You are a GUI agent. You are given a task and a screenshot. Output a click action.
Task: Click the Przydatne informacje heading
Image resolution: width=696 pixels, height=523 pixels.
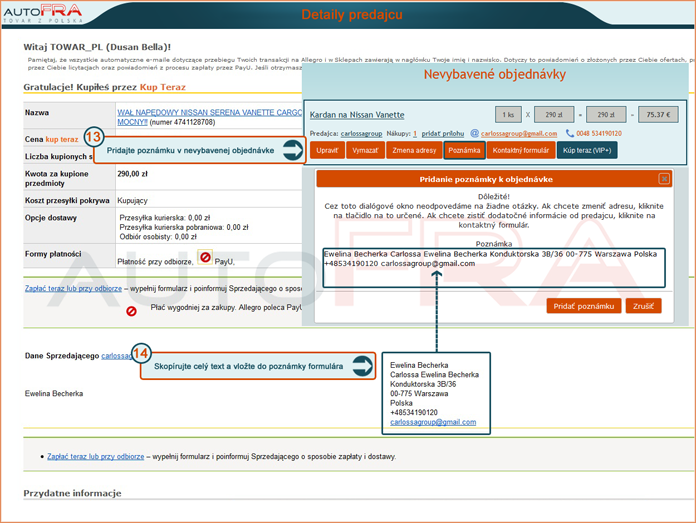click(72, 493)
